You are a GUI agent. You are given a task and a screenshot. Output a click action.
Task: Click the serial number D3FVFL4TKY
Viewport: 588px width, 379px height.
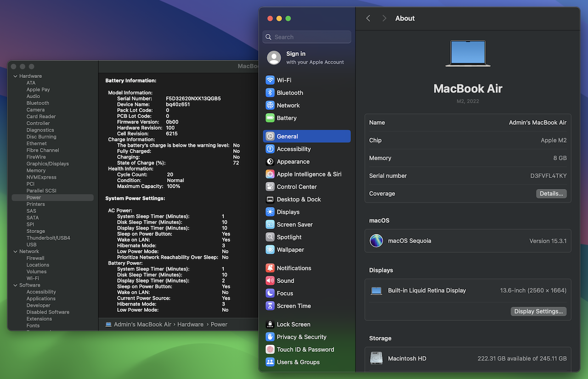click(x=548, y=176)
